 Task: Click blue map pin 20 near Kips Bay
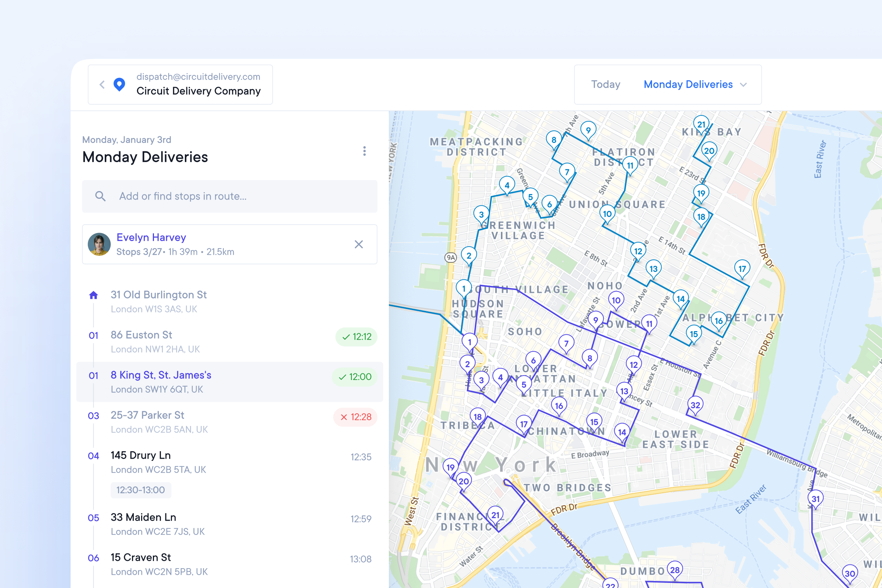(x=709, y=151)
